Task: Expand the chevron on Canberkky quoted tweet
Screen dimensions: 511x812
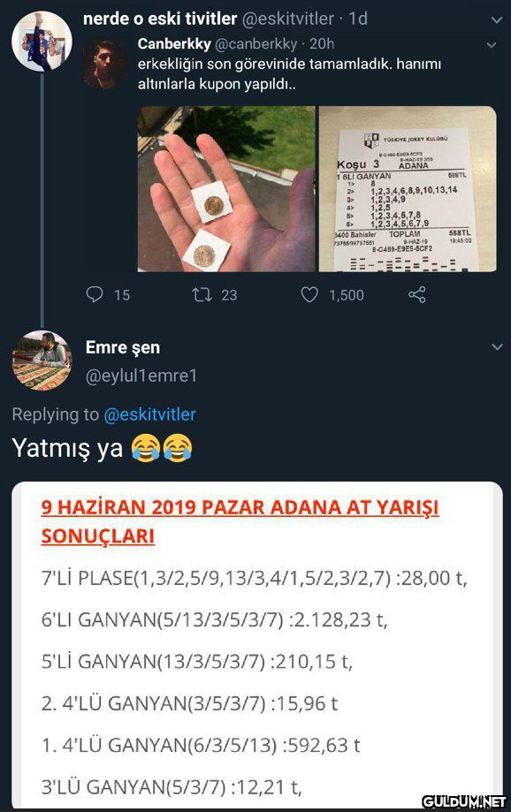Action: (x=492, y=45)
